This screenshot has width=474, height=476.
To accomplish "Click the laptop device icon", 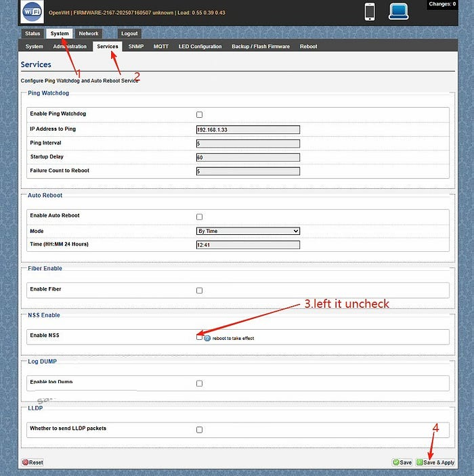I will click(400, 12).
